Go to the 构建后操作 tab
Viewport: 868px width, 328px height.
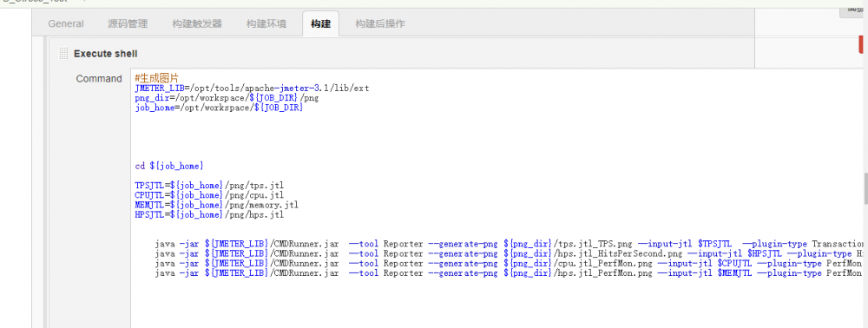[x=380, y=23]
